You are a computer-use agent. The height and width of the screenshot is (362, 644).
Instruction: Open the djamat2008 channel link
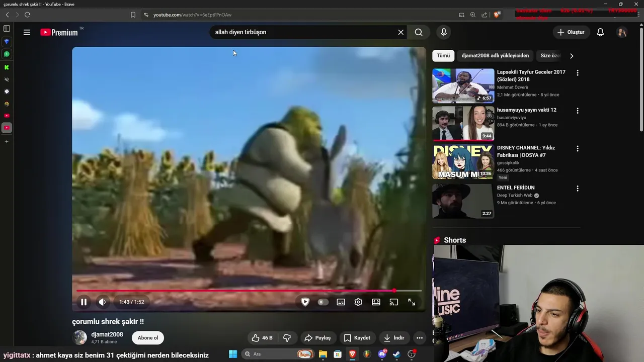pyautogui.click(x=107, y=334)
